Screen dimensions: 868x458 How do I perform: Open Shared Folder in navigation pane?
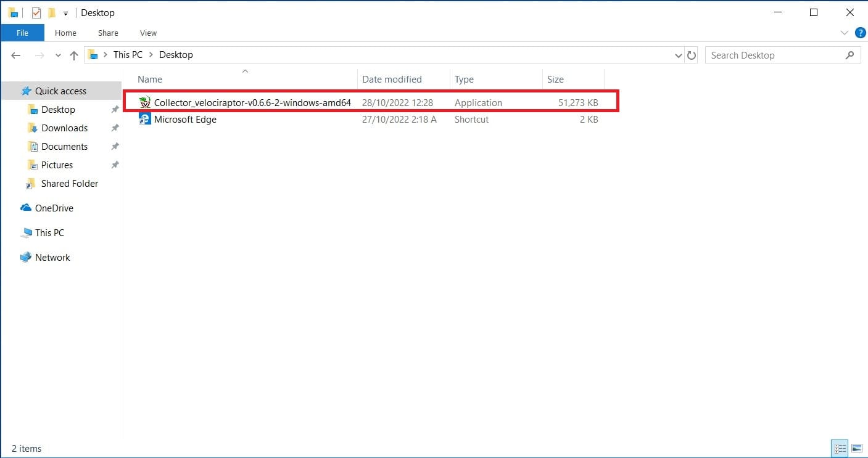[69, 183]
